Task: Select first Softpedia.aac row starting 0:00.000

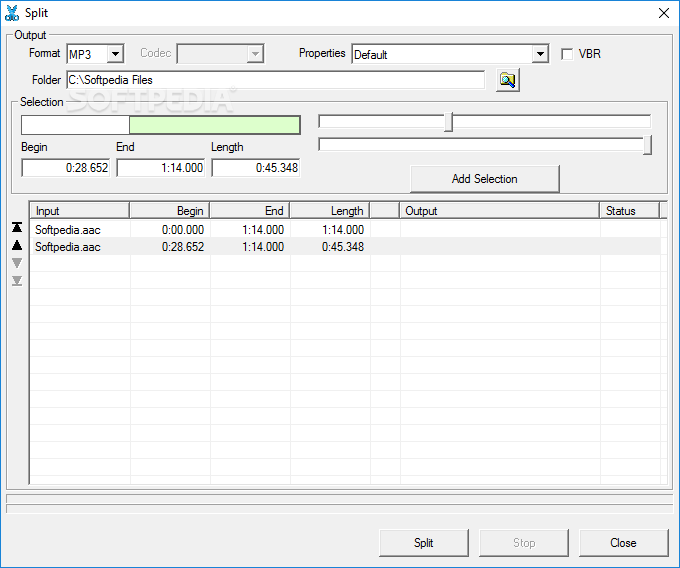Action: click(x=345, y=229)
